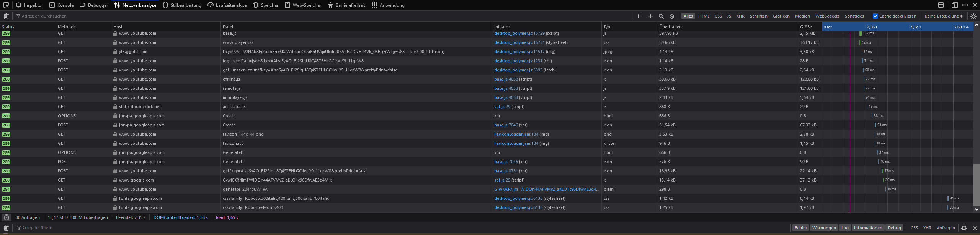Sort by the Methode column header
The height and width of the screenshot is (235, 980).
pyautogui.click(x=83, y=27)
